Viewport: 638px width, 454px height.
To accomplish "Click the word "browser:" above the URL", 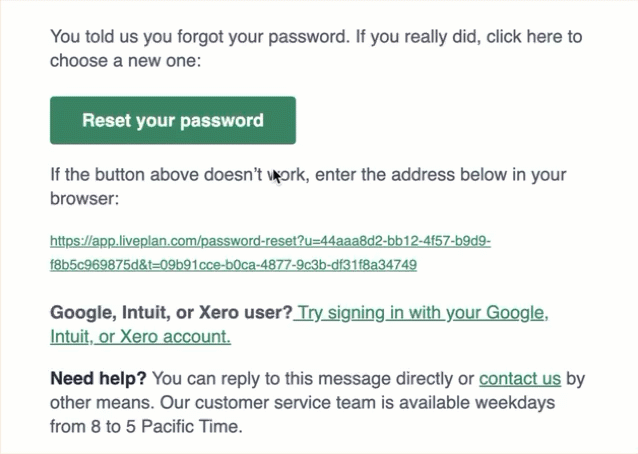I will 85,199.
